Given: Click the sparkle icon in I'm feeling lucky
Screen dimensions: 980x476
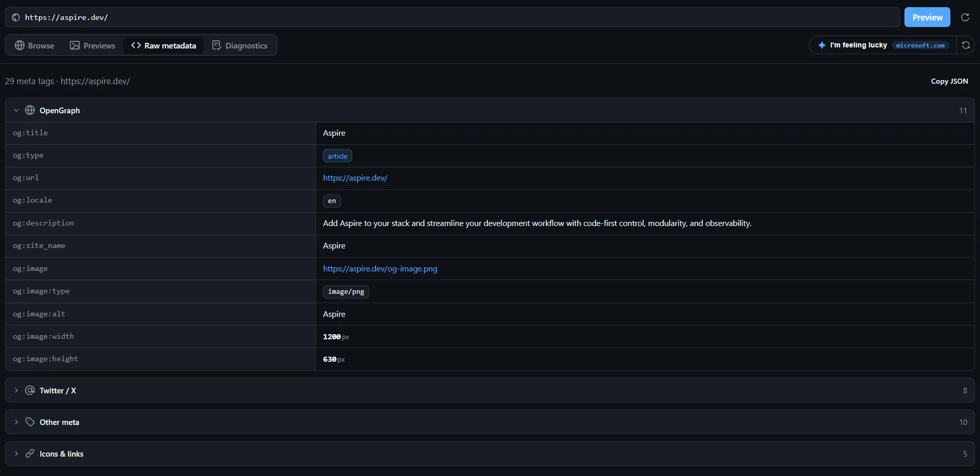Looking at the screenshot, I should (x=822, y=45).
